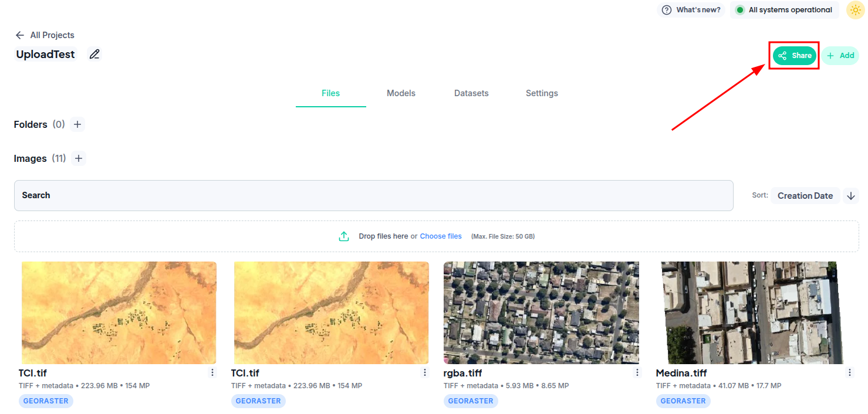868x414 pixels.
Task: Click the Add button
Action: click(x=840, y=56)
